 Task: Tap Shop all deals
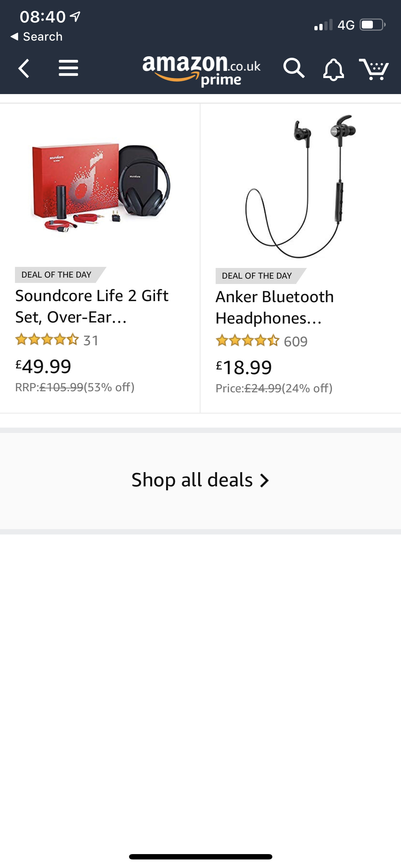coord(192,480)
